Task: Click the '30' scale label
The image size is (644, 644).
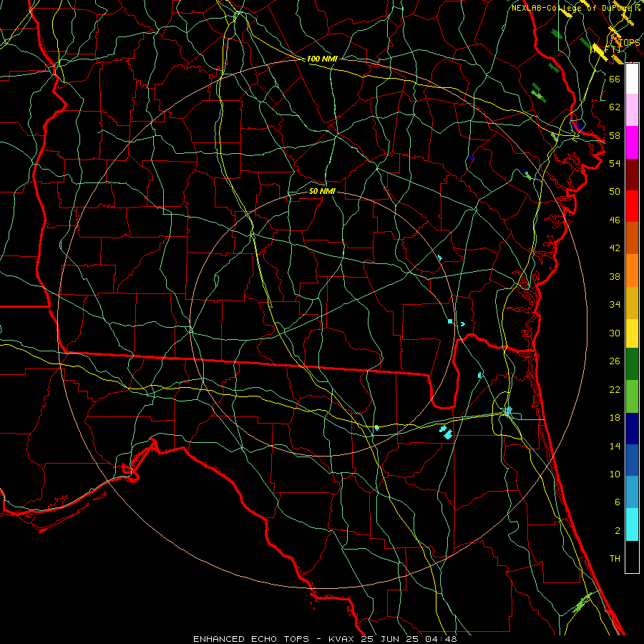Action: click(615, 333)
